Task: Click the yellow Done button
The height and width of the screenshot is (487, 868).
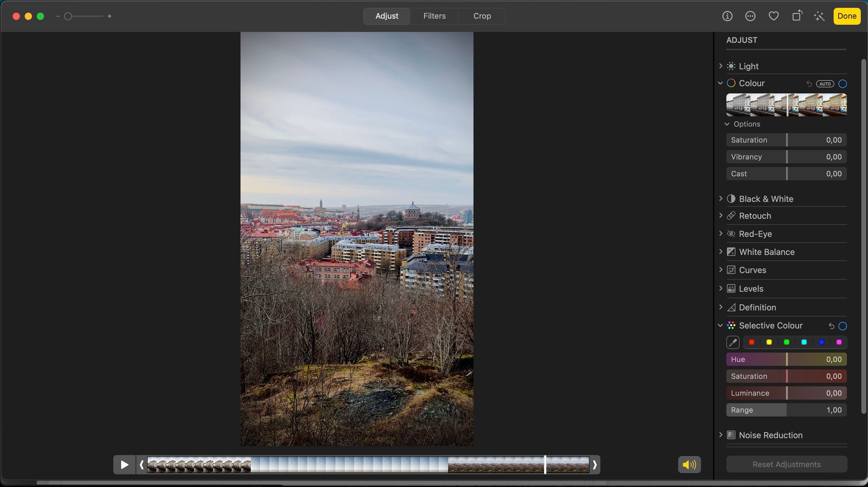Action: 847,16
